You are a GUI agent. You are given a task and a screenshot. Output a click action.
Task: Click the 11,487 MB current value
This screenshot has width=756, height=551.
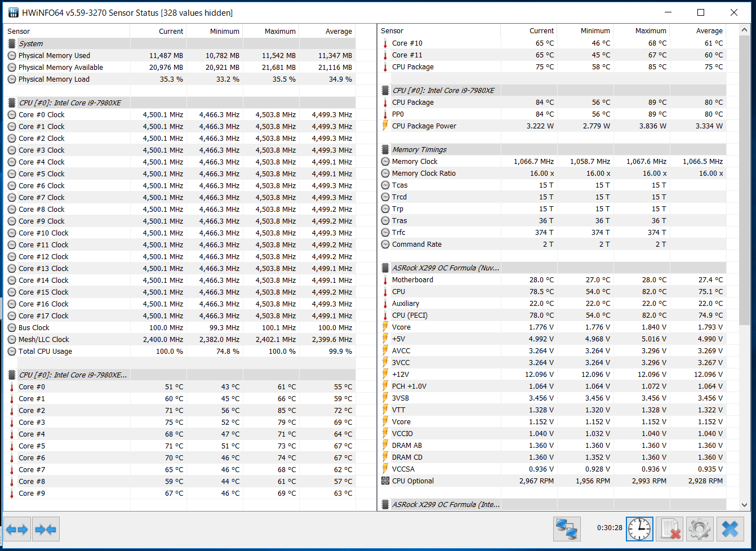click(x=166, y=55)
